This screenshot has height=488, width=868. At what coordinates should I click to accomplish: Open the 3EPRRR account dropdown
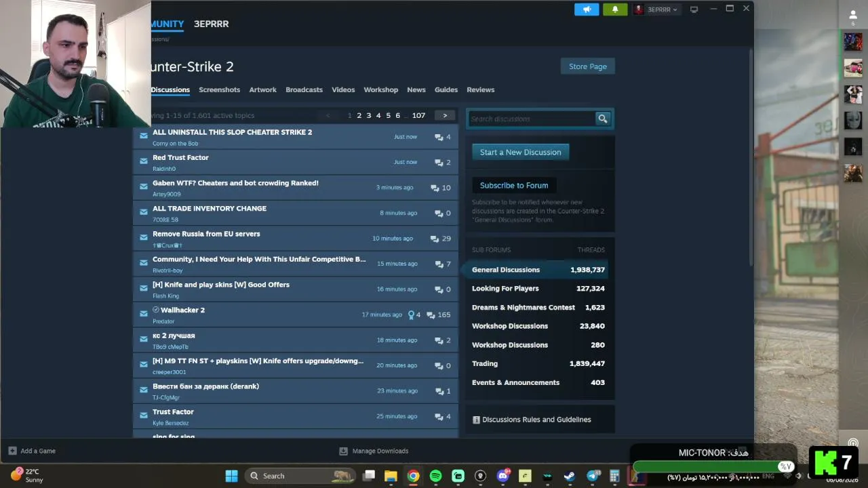pos(656,9)
